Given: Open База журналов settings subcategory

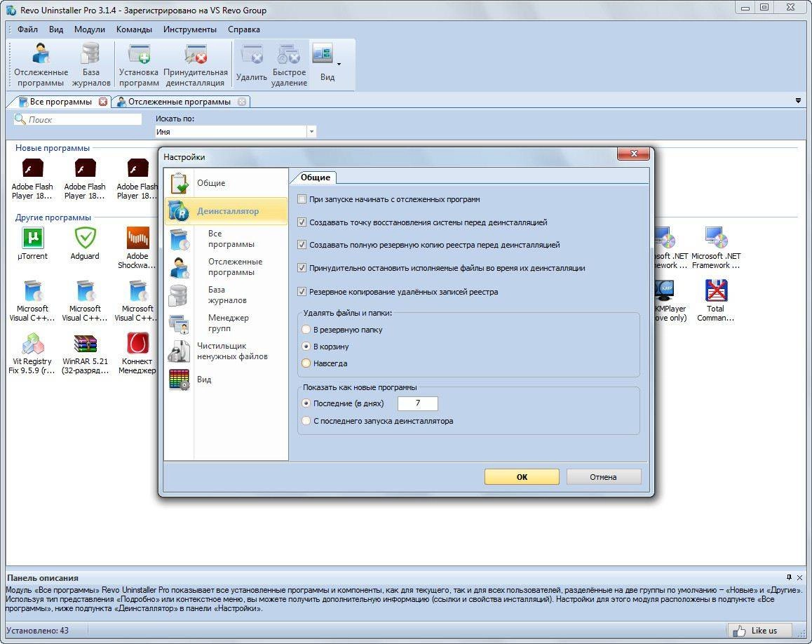Looking at the screenshot, I should coord(226,295).
